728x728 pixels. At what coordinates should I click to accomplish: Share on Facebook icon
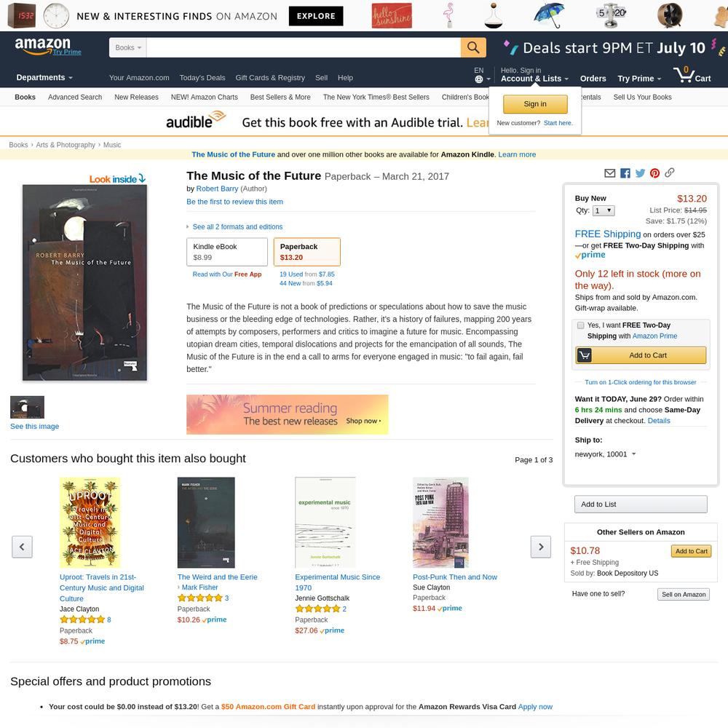[625, 173]
